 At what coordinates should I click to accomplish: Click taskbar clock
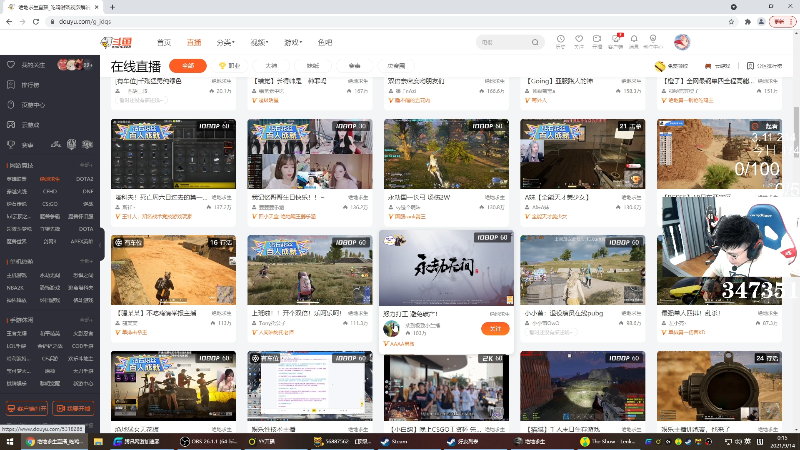(x=782, y=441)
